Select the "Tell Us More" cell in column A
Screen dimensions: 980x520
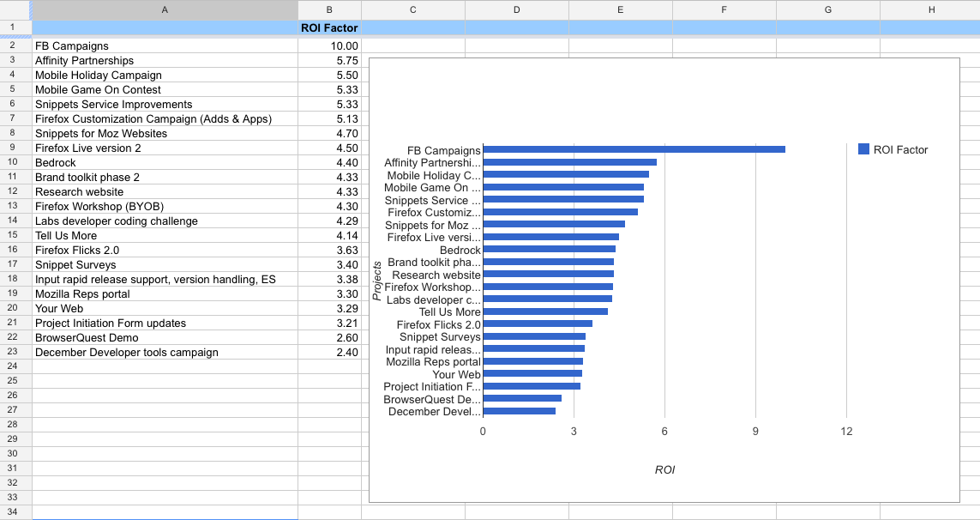[165, 235]
